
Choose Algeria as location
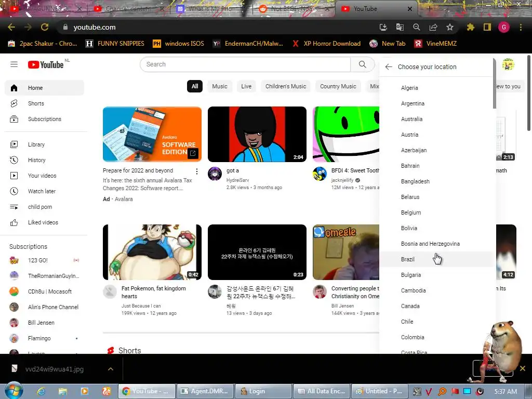436,88
